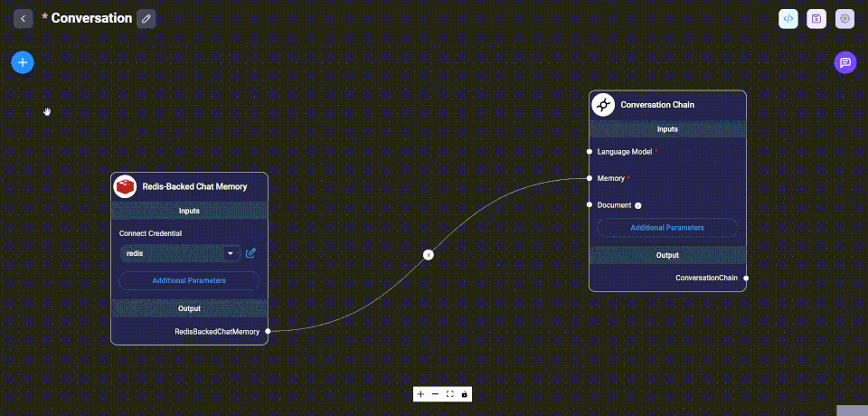Viewport: 868px width, 416px height.
Task: Edit the redis credential via the edit icon
Action: pyautogui.click(x=251, y=253)
